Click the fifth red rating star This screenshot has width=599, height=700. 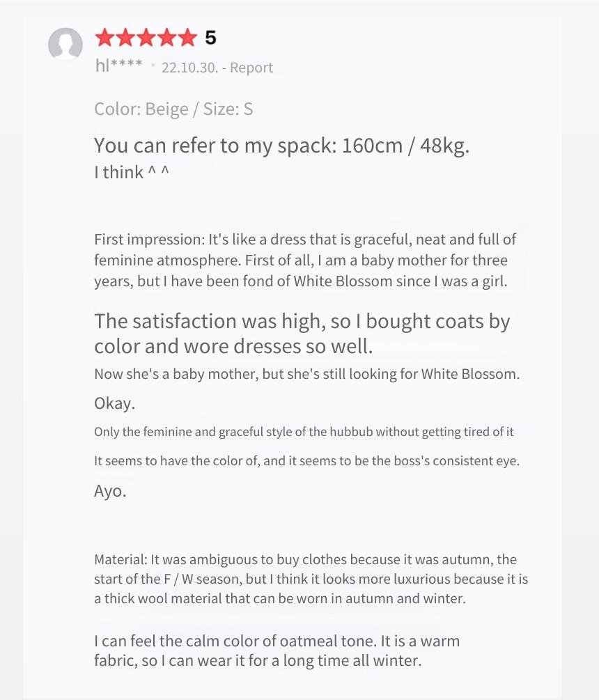(x=187, y=38)
